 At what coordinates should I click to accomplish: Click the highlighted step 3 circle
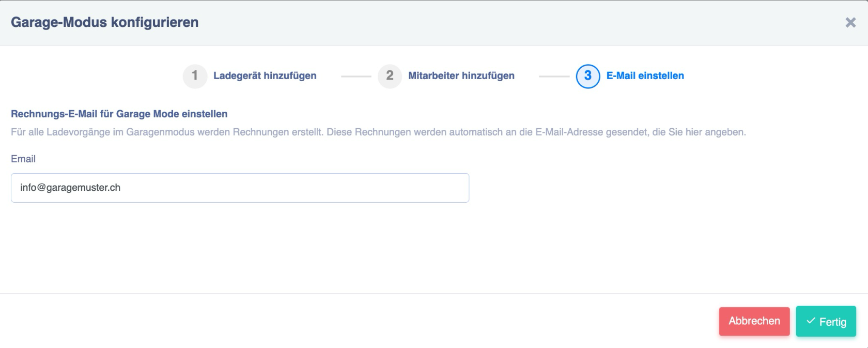(587, 76)
